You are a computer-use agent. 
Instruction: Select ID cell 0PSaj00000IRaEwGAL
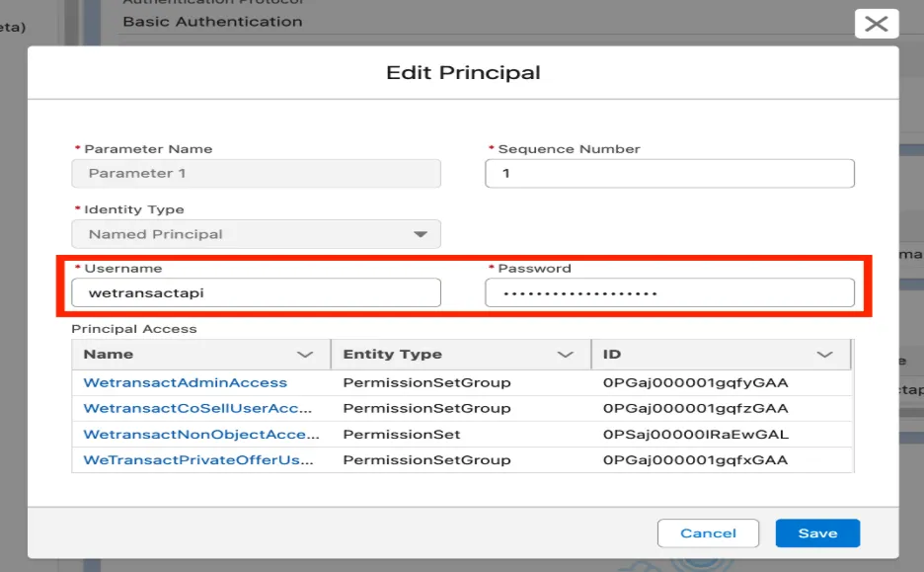click(x=695, y=434)
